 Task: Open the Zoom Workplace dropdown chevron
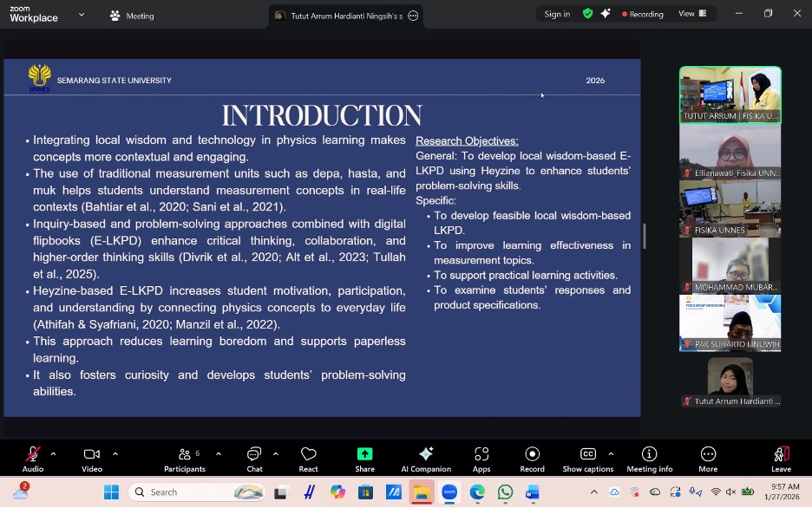(82, 15)
